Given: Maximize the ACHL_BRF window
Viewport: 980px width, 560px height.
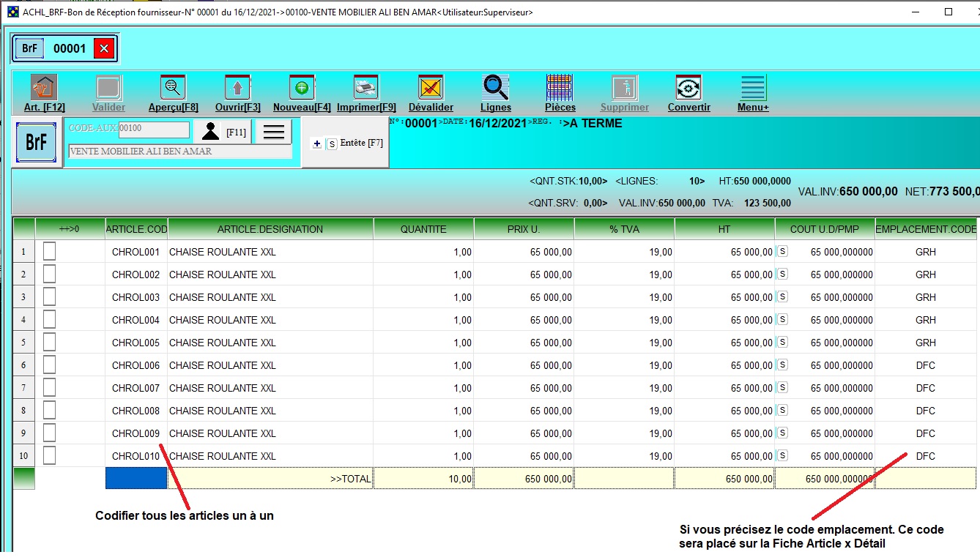Looking at the screenshot, I should point(948,12).
